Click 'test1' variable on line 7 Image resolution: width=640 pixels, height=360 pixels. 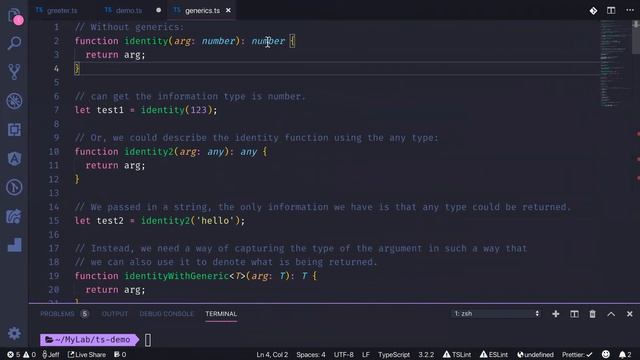pos(110,110)
